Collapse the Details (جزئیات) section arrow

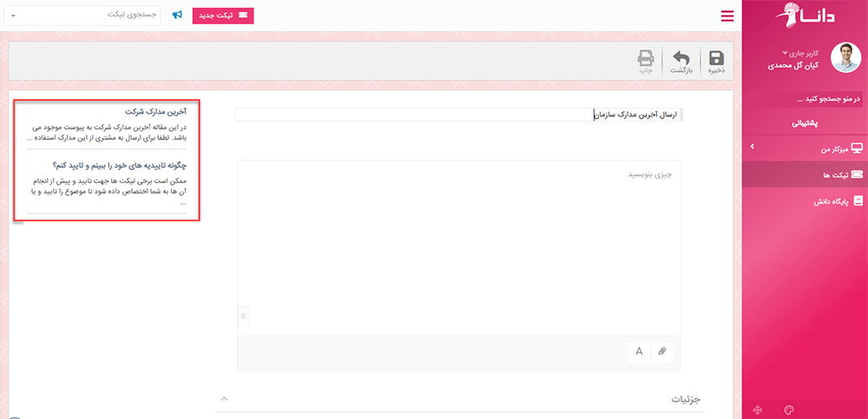[x=223, y=398]
